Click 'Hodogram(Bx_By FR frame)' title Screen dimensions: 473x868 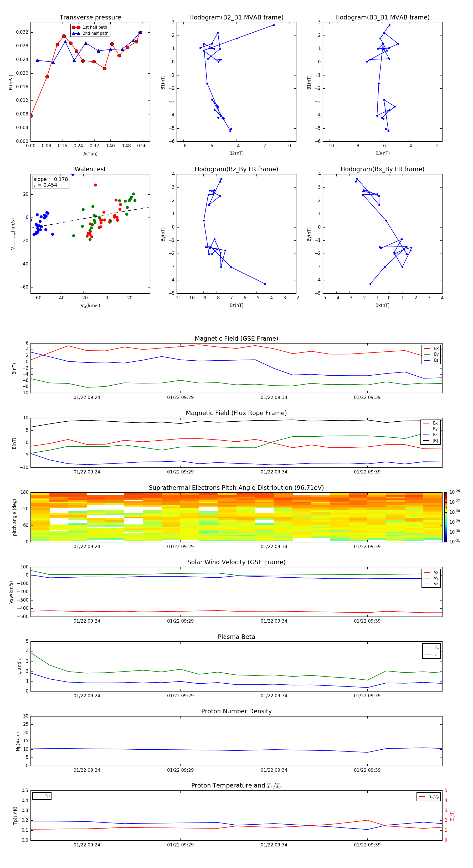point(382,169)
